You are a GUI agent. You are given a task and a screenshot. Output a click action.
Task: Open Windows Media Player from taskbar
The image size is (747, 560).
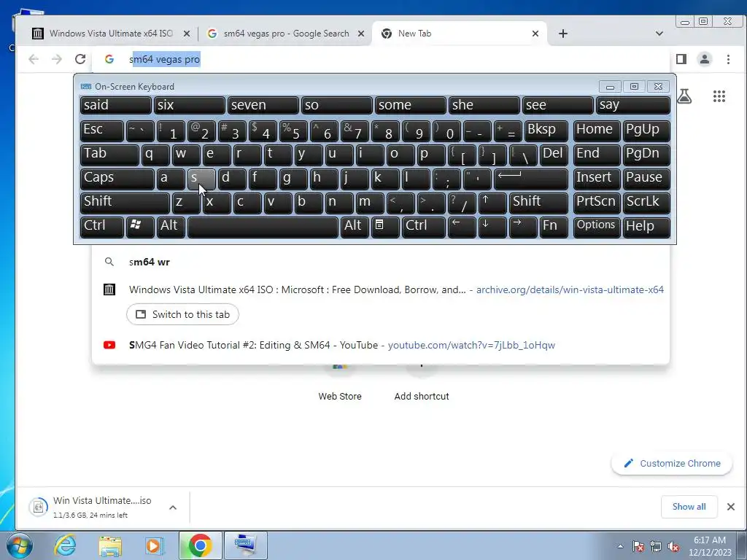(155, 545)
